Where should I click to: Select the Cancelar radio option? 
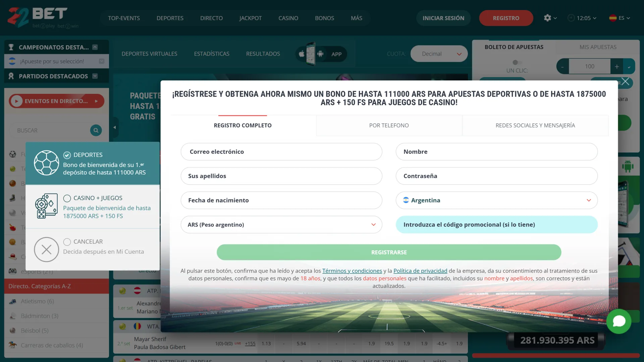tap(67, 242)
